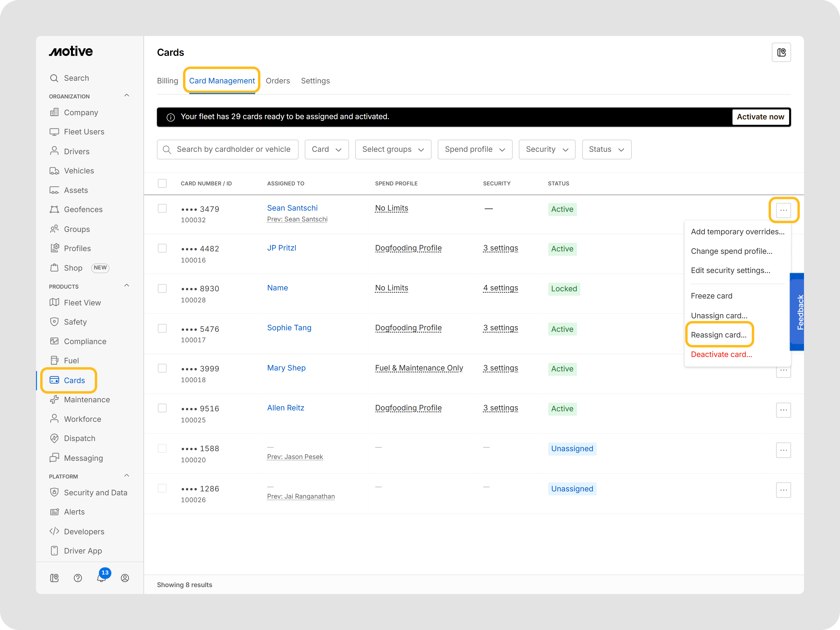Toggle the select-all header checkbox
840x630 pixels.
coord(162,183)
